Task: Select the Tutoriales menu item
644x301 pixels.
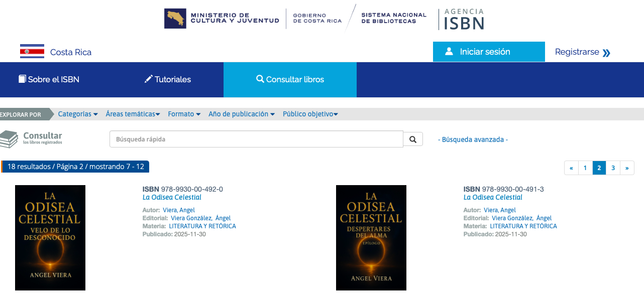Action: pyautogui.click(x=168, y=79)
